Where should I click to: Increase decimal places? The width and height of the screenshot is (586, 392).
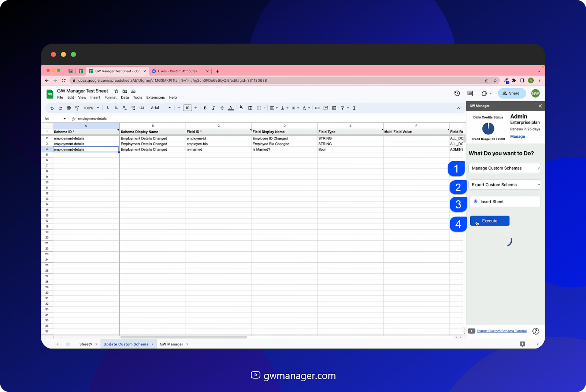133,108
